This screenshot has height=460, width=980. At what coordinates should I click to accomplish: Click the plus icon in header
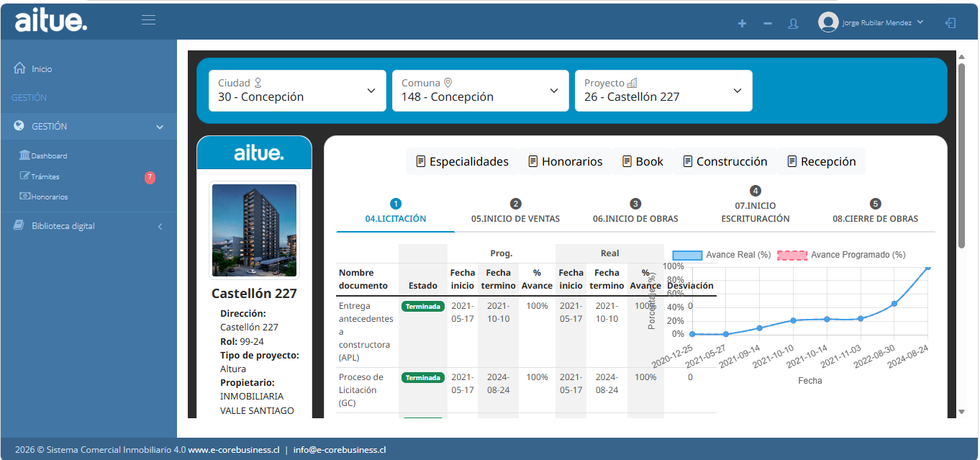[x=743, y=24]
